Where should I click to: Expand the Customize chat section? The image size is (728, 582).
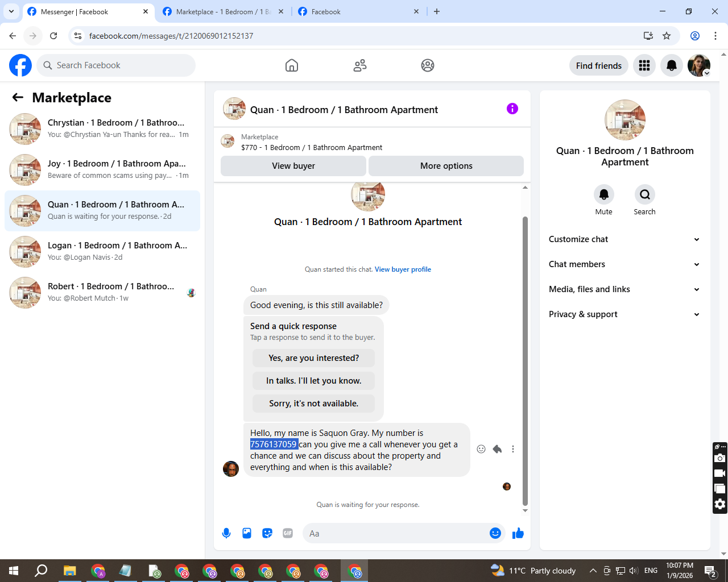coord(624,239)
